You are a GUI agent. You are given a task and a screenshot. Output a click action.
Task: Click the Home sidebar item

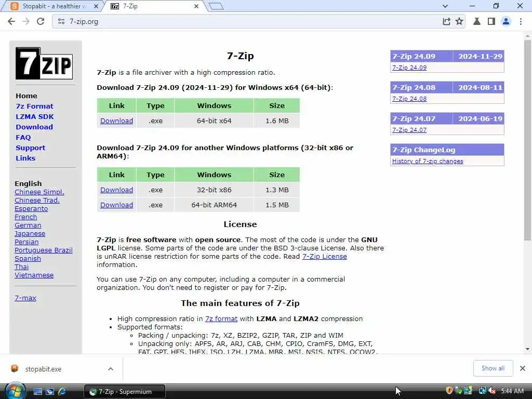click(x=26, y=96)
